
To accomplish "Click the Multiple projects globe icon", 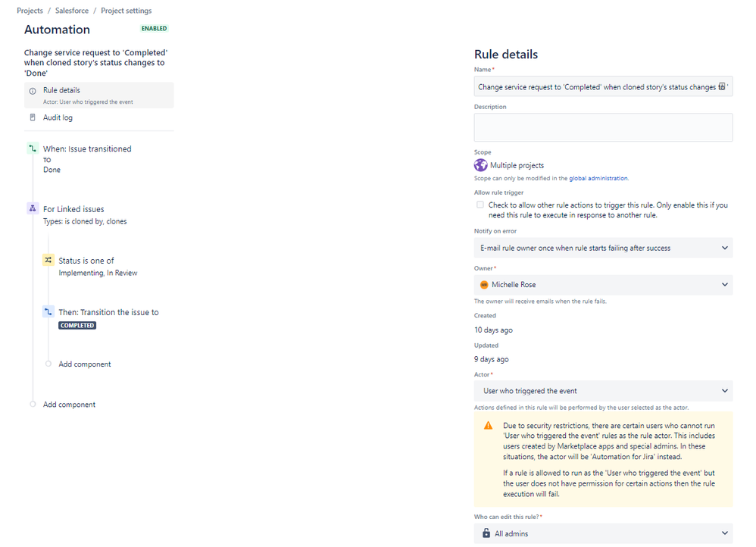I will pos(481,165).
